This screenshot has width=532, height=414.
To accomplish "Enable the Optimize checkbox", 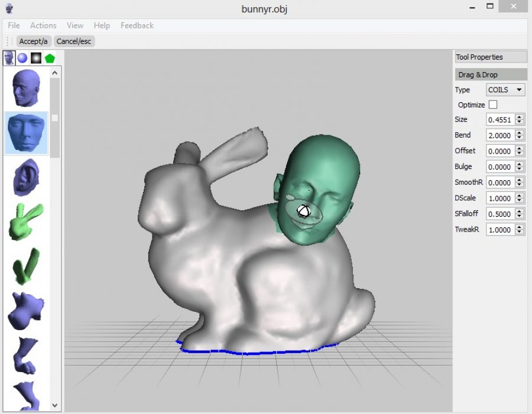I will (x=493, y=105).
